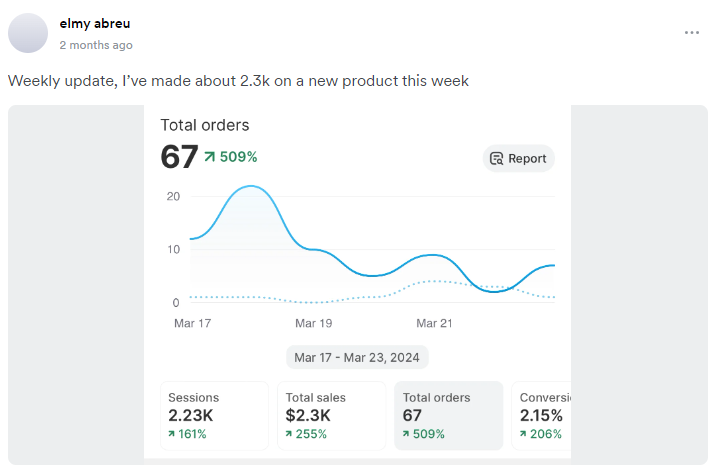The height and width of the screenshot is (468, 714).
Task: Select the Total orders metric card
Action: pyautogui.click(x=448, y=415)
